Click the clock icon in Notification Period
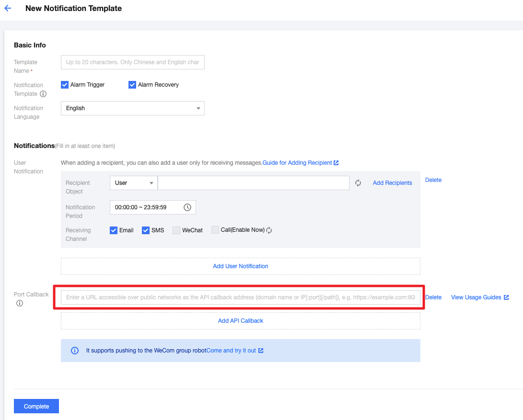Screen dimensions: 523x420 [x=187, y=207]
